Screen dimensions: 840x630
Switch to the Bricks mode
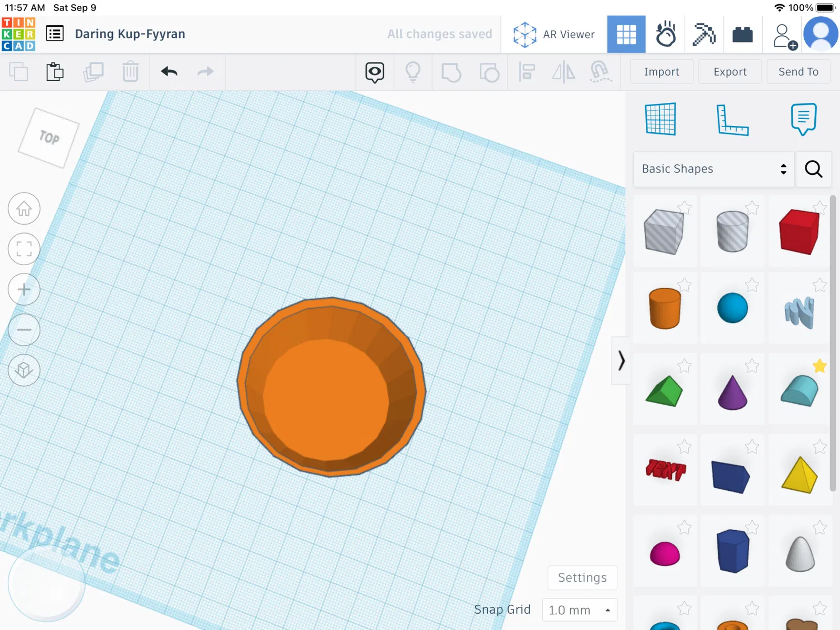click(x=742, y=35)
